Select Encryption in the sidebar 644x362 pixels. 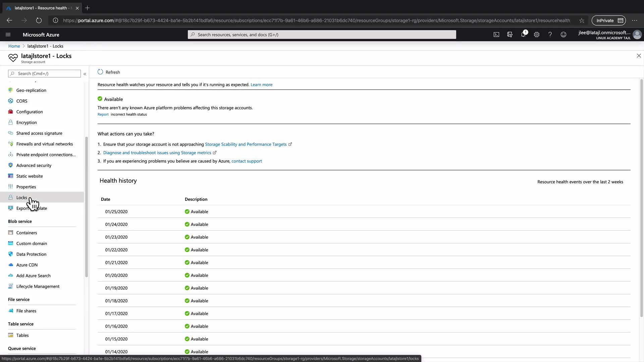[x=26, y=122]
